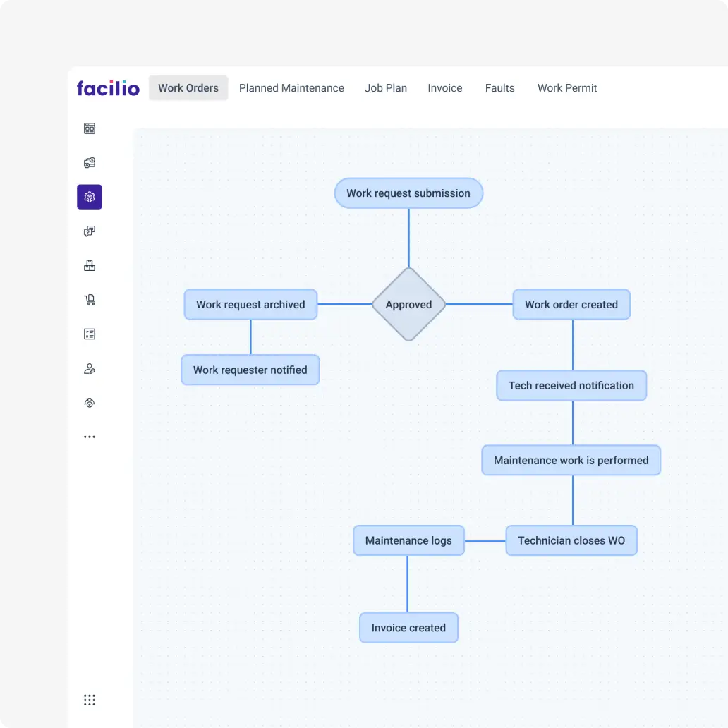Select the Work Permit tab

pos(566,87)
